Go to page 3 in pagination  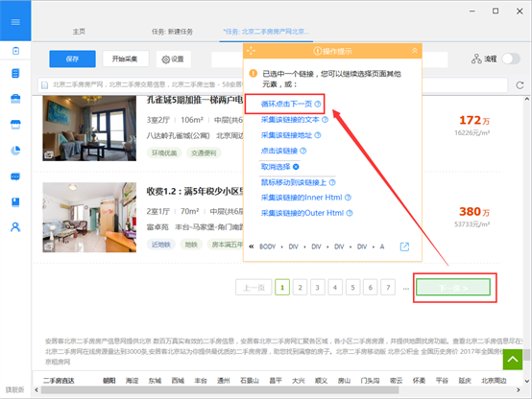pyautogui.click(x=317, y=288)
